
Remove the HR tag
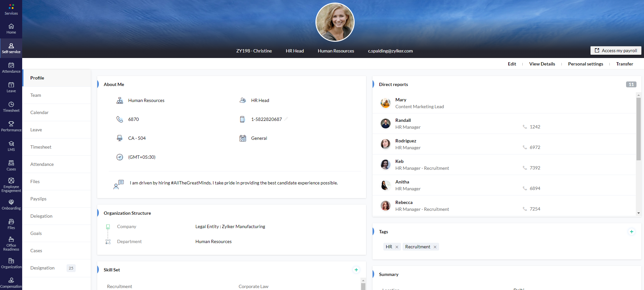coord(397,247)
